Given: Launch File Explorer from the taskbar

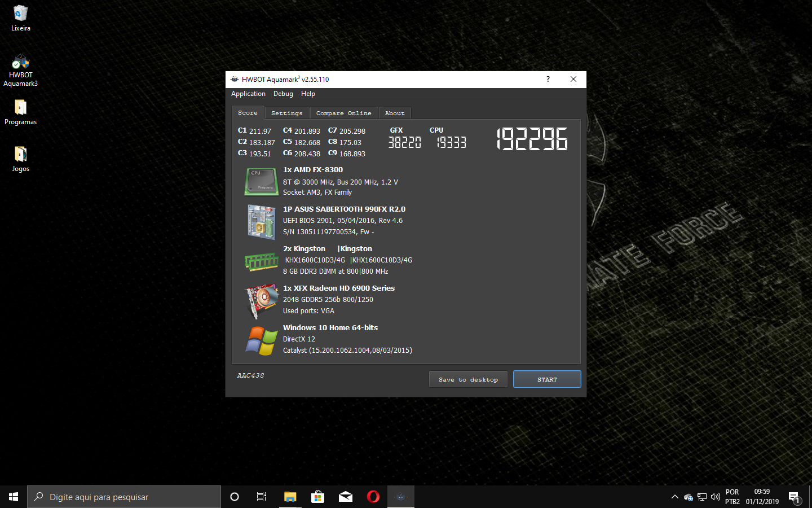Looking at the screenshot, I should 290,497.
